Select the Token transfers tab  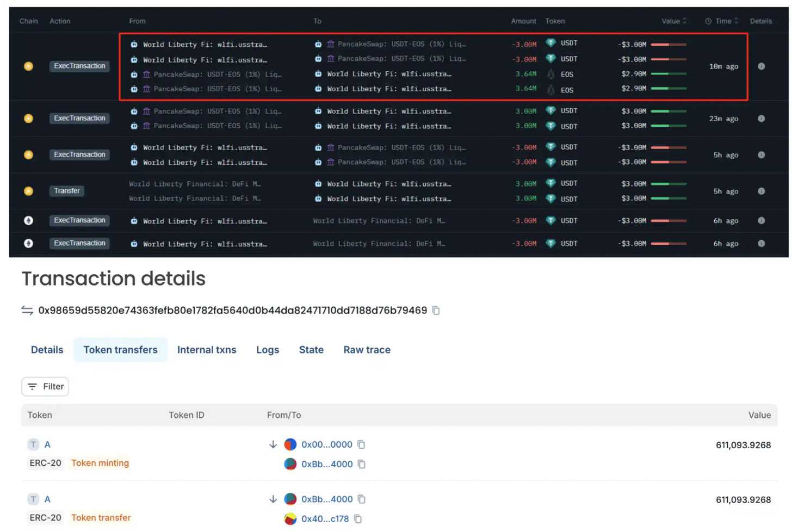tap(120, 350)
